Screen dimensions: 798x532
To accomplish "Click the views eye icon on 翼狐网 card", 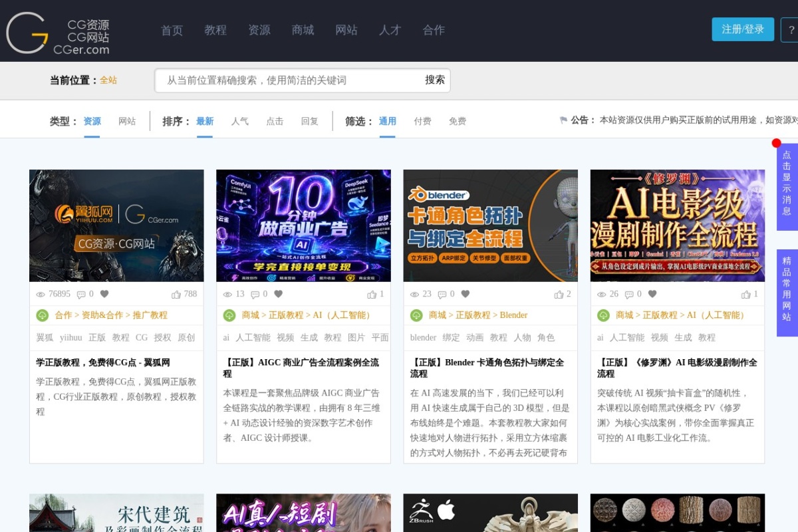I will [41, 294].
